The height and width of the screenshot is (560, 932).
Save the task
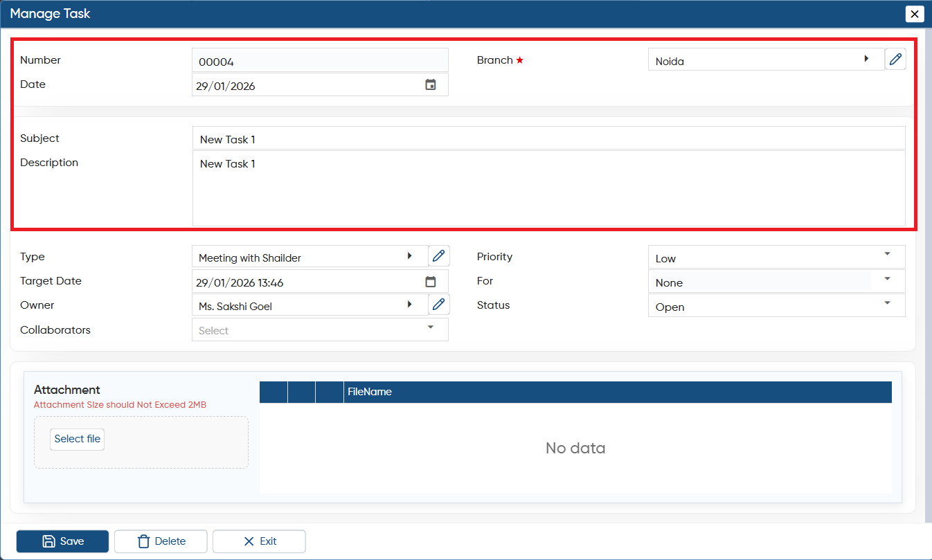[62, 541]
